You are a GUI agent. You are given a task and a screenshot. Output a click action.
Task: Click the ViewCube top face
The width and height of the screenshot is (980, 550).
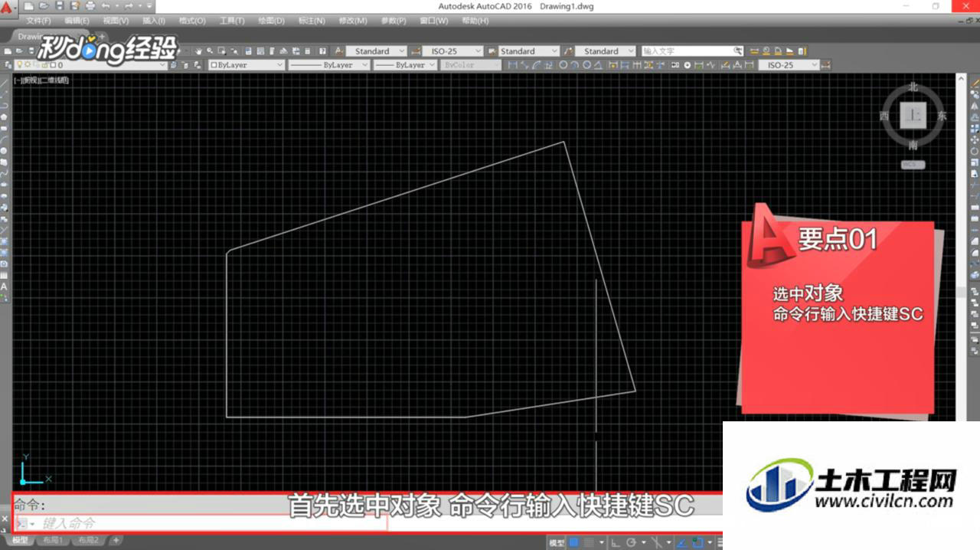click(913, 116)
